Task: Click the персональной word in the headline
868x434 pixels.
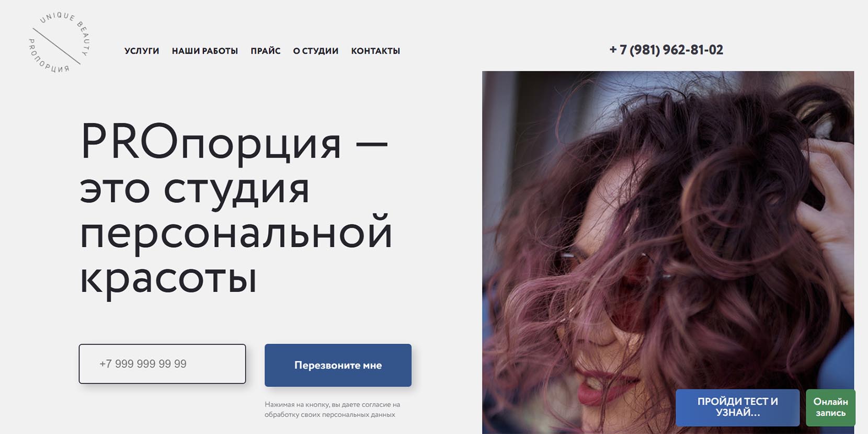Action: [236, 234]
